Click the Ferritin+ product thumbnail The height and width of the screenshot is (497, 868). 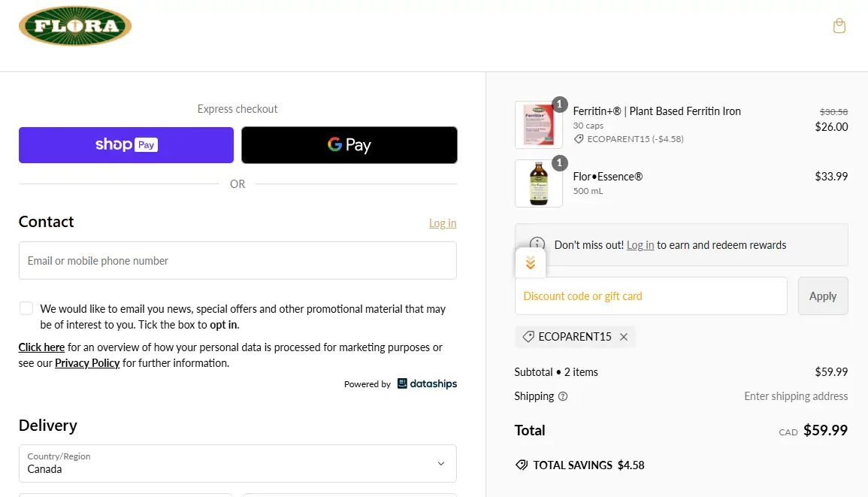click(x=539, y=125)
